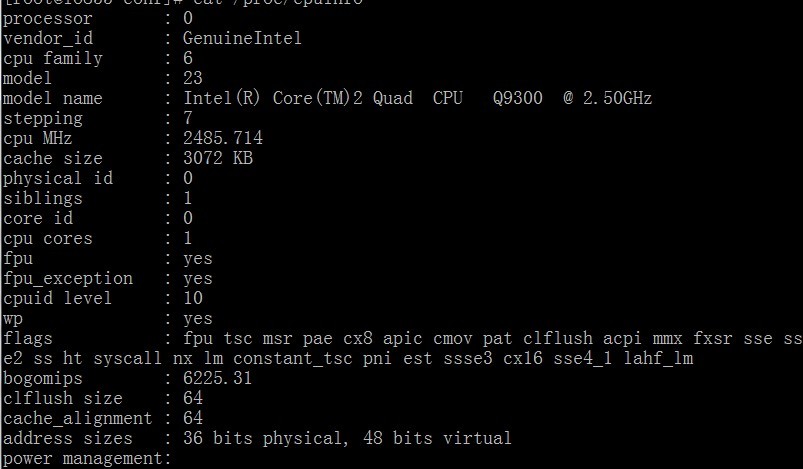803x469 pixels.
Task: Click the 'stepping' label text
Action: [43, 119]
